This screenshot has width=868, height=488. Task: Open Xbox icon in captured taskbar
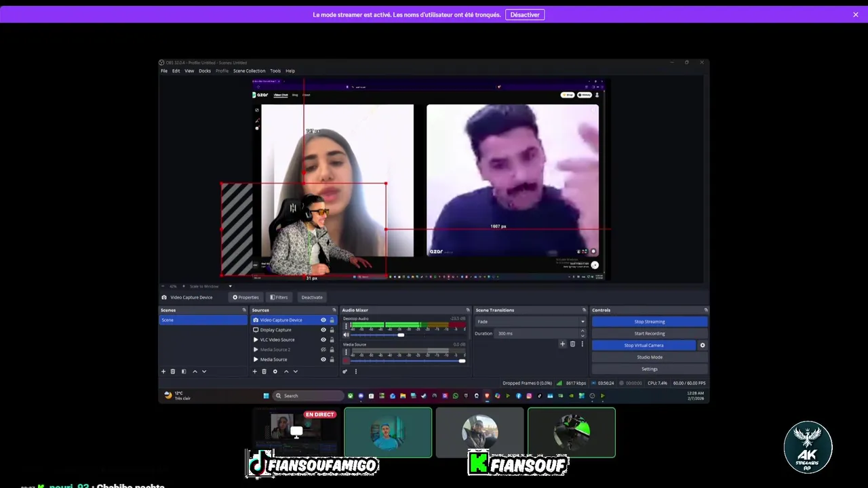pos(350,396)
